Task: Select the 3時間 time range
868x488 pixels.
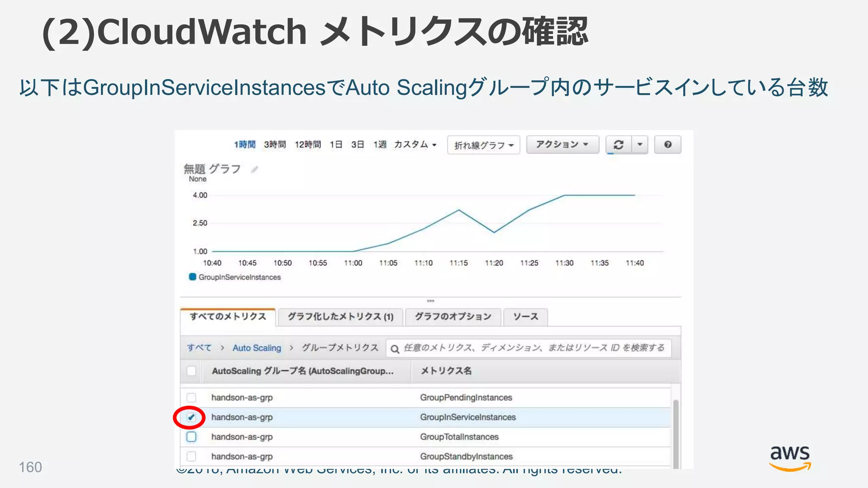Action: coord(275,144)
